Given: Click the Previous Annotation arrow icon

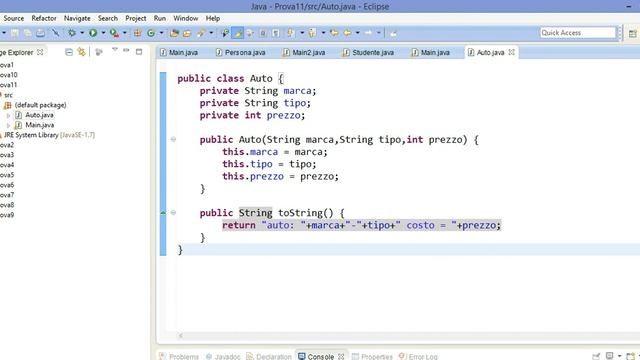Looking at the screenshot, I should click(x=312, y=33).
